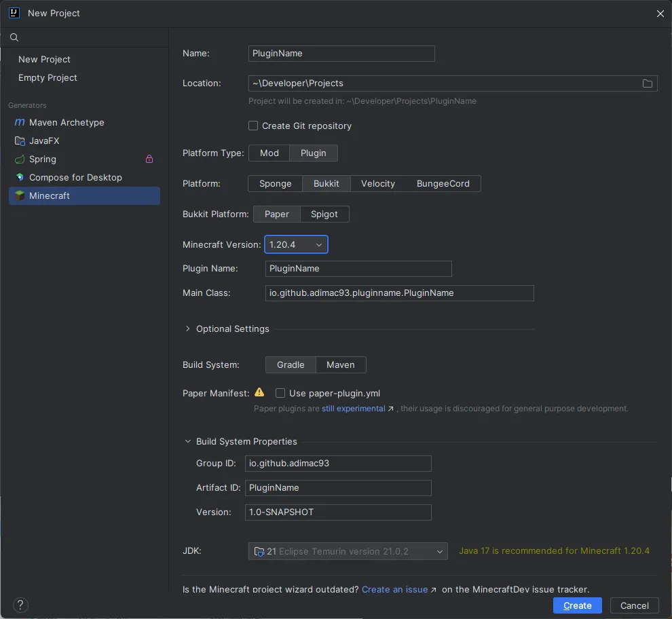Click the Minecraft block icon
The height and width of the screenshot is (619, 672).
coord(20,195)
